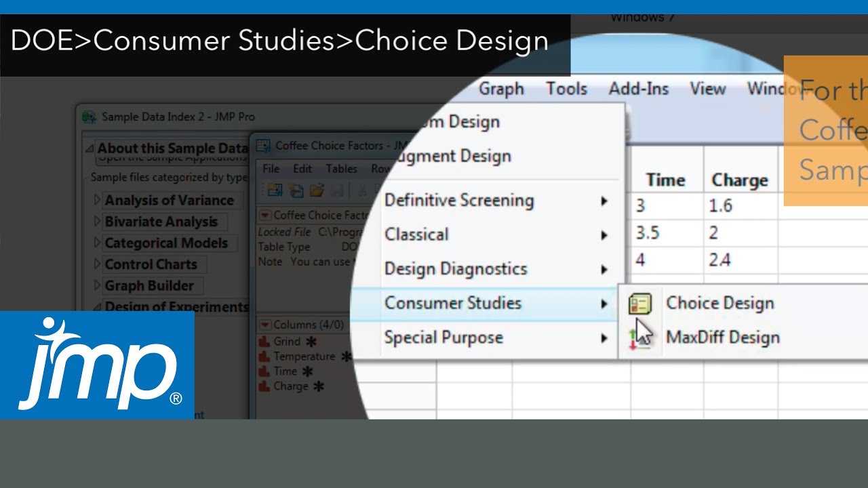Click the Columns (4/0) red triangle menu
This screenshot has width=868, height=488.
(x=265, y=325)
